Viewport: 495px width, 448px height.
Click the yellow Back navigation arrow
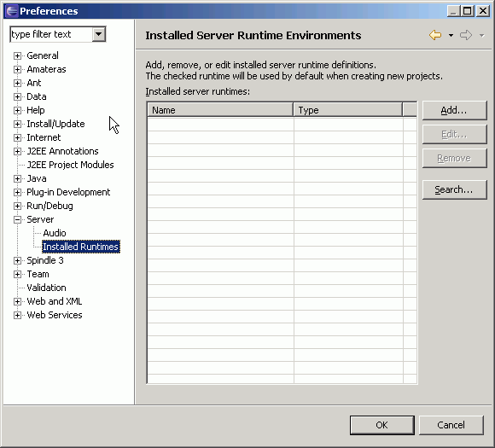coord(435,35)
